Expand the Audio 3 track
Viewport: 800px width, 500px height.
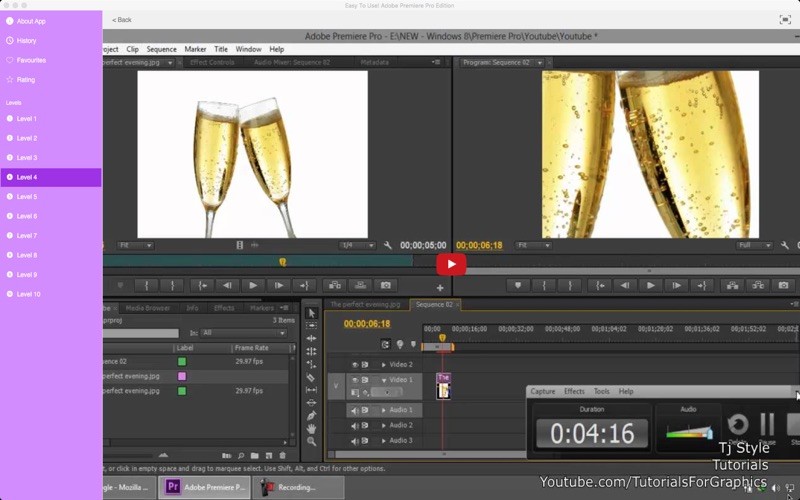[384, 441]
